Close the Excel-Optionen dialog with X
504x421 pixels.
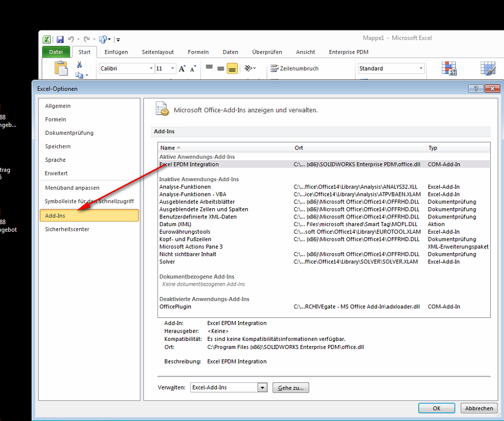(492, 88)
